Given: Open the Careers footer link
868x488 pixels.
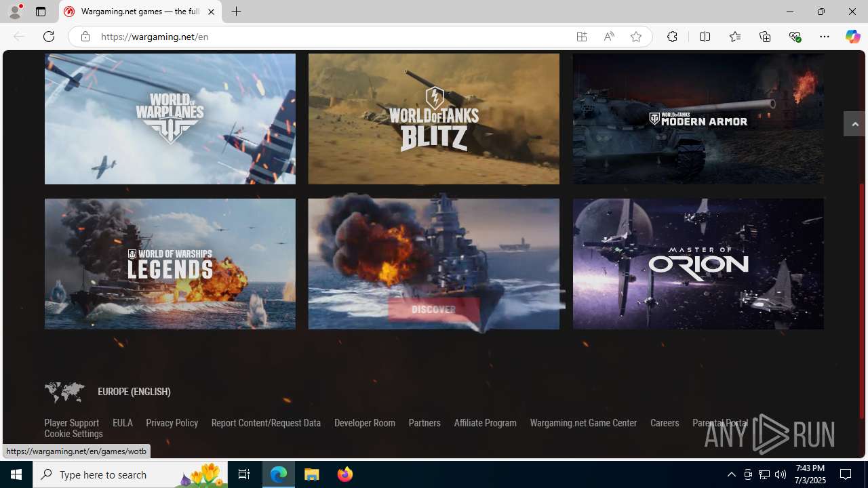Looking at the screenshot, I should [665, 423].
